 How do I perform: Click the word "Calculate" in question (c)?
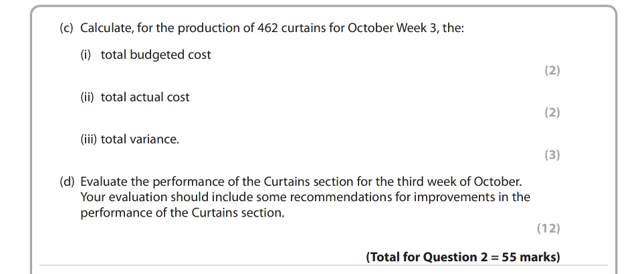105,29
